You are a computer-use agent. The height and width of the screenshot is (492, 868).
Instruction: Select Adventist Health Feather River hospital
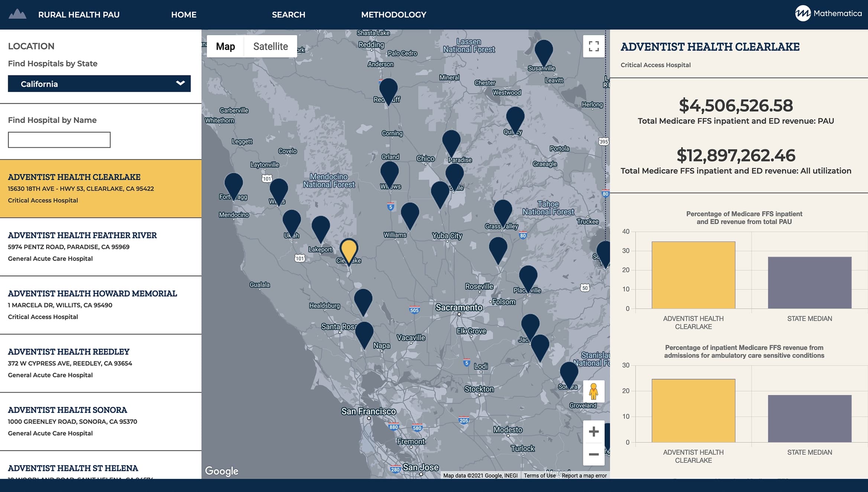(101, 247)
